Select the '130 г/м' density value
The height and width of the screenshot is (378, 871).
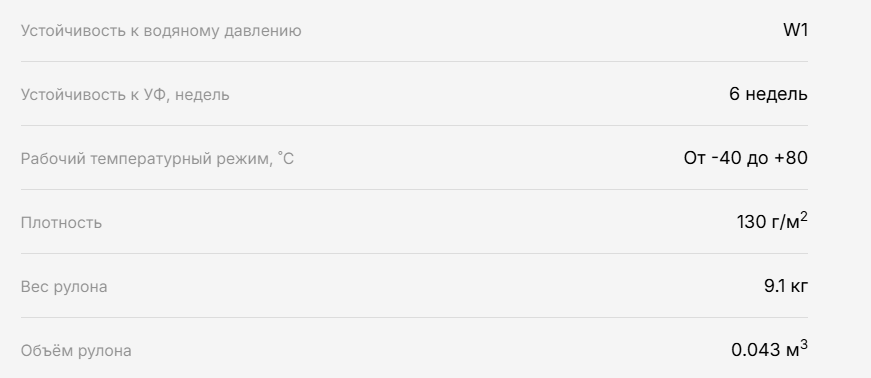pos(768,222)
